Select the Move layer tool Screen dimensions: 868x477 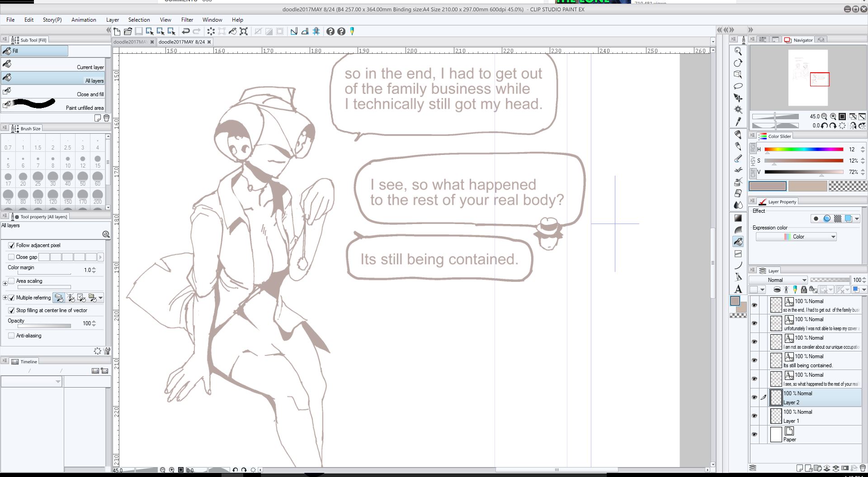(x=738, y=98)
